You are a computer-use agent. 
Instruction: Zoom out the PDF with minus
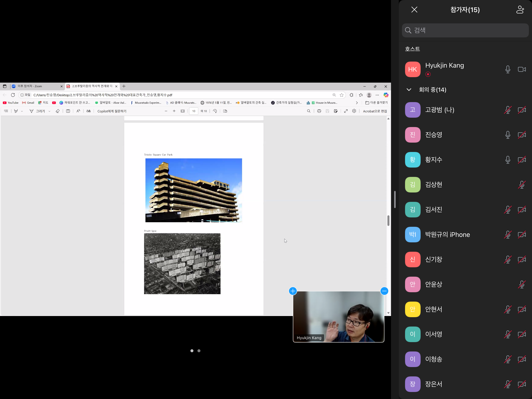coord(166,111)
